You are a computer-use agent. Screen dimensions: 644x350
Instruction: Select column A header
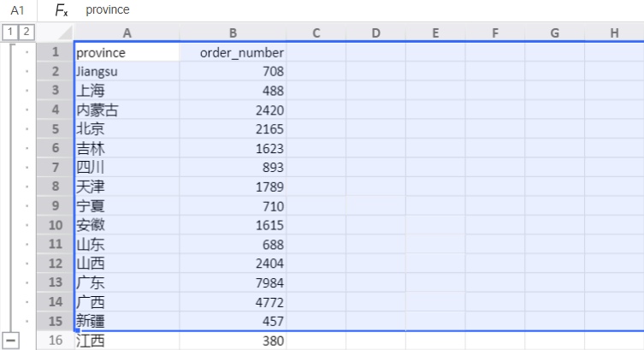coord(127,33)
